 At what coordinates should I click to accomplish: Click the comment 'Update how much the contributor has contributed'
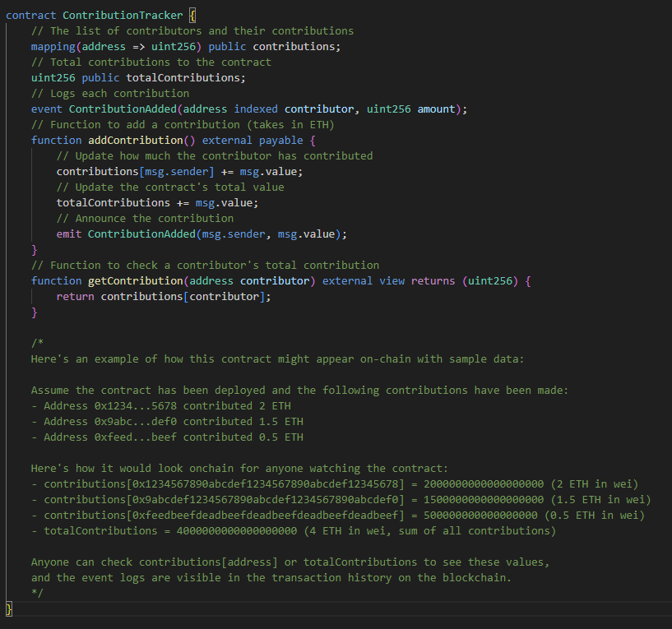coord(215,156)
